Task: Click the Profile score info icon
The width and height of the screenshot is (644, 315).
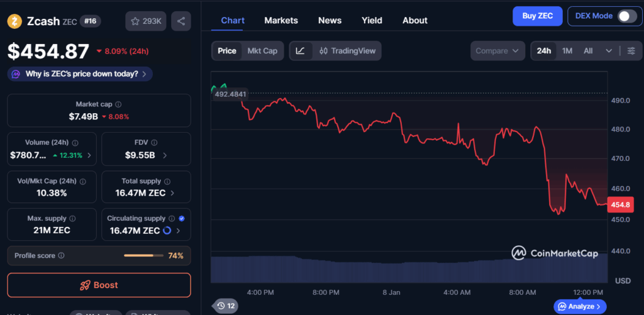Action: point(61,255)
